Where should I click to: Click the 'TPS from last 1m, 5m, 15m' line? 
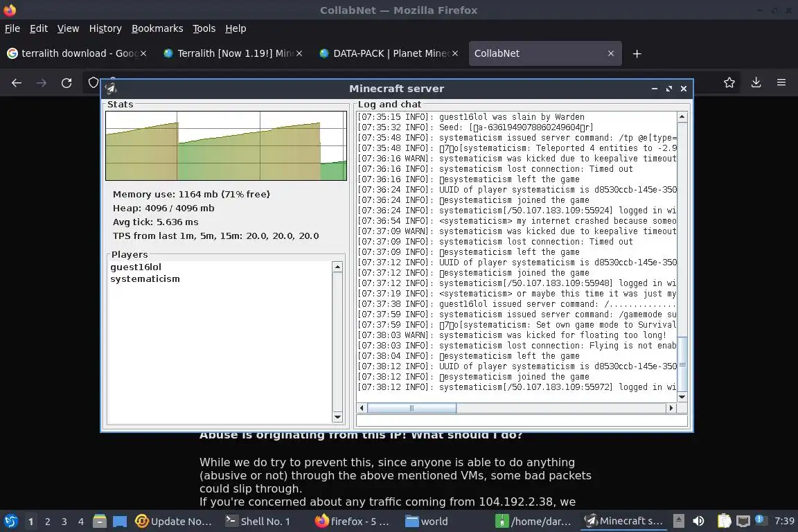216,236
